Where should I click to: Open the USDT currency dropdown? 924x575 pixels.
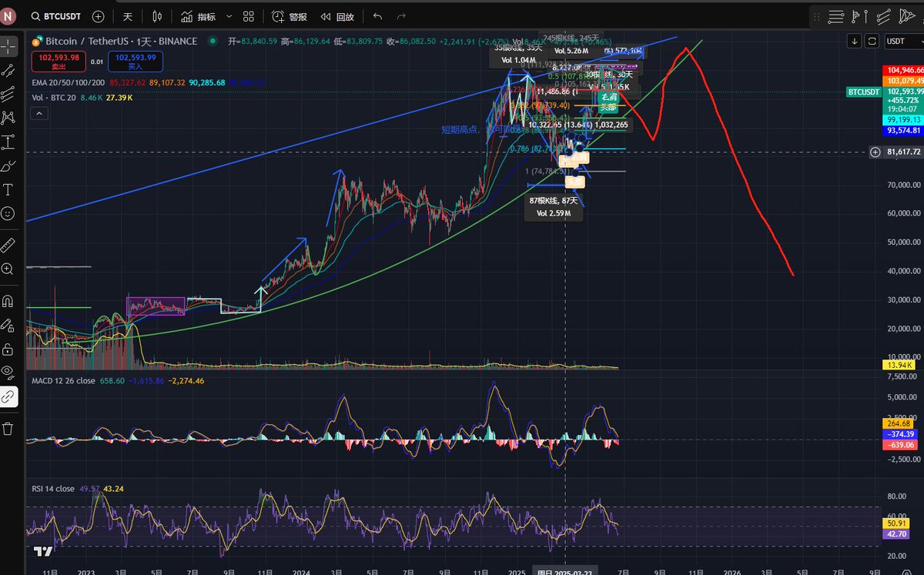(x=902, y=42)
